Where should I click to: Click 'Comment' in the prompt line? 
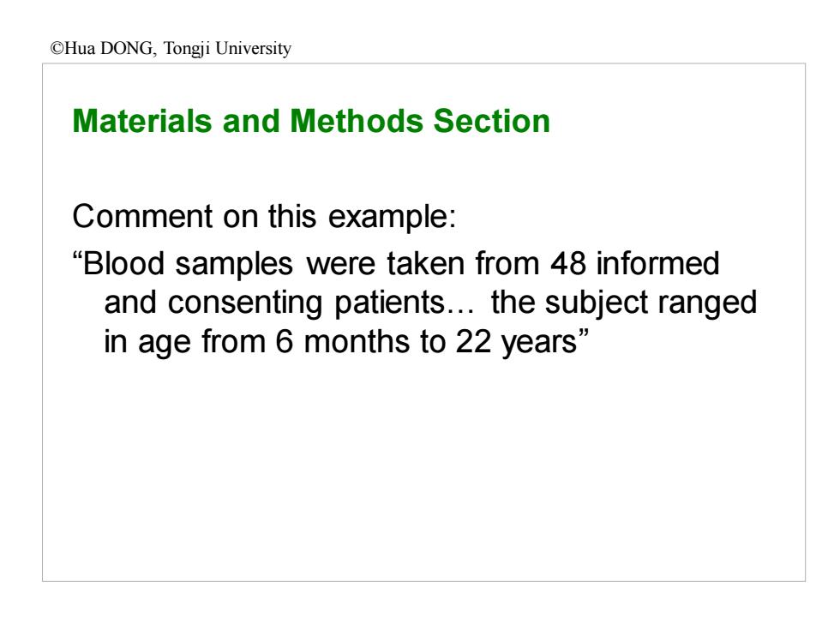point(142,216)
